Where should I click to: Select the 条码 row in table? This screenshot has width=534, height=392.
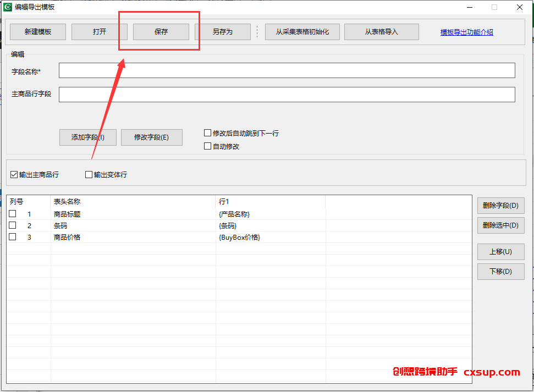coord(239,225)
